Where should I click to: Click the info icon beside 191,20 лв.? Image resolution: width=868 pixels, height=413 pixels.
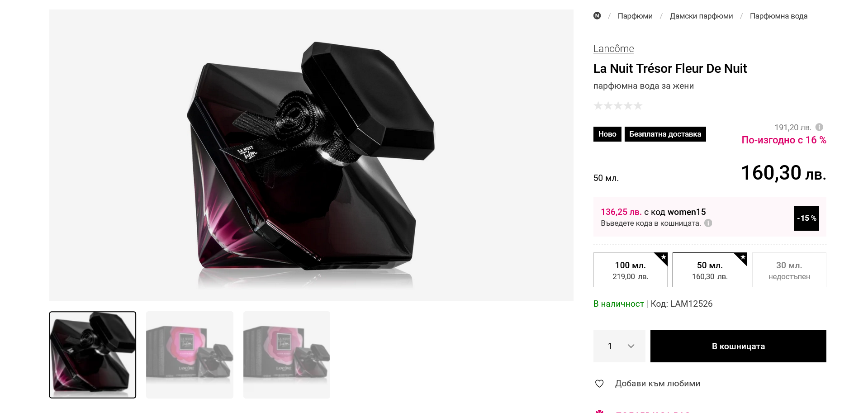(819, 127)
